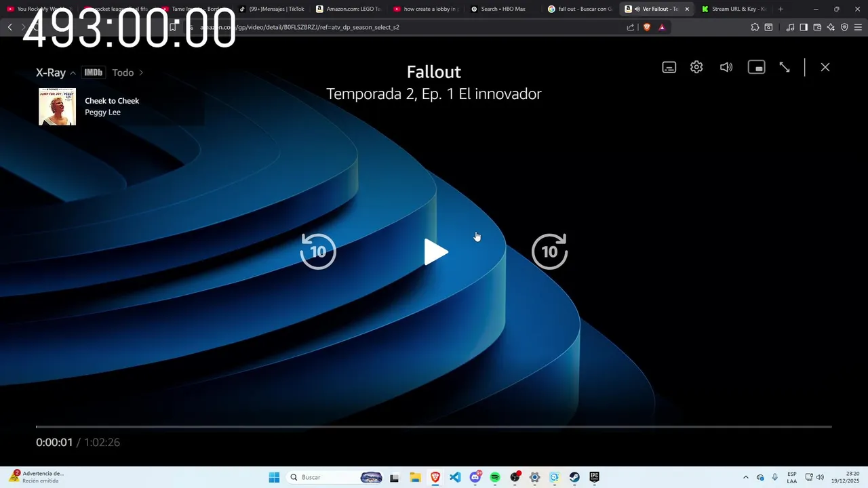The width and height of the screenshot is (868, 488).
Task: Switch to Mensajes TikTok tab
Action: point(271,9)
